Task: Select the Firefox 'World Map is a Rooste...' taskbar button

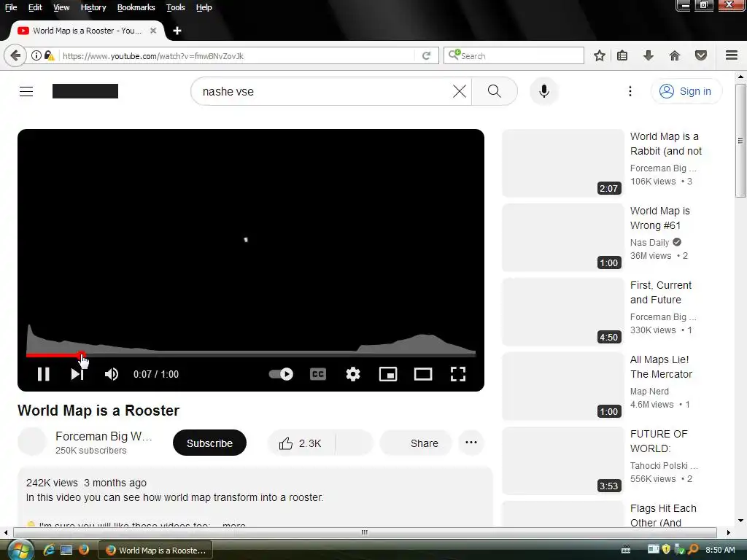Action: pos(155,550)
